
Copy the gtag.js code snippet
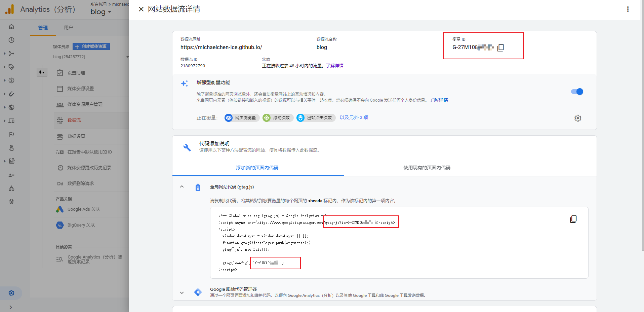point(573,219)
